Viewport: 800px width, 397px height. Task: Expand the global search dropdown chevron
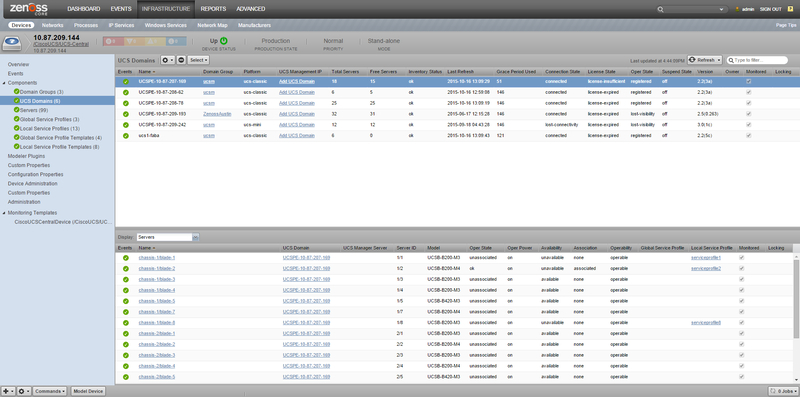[722, 9]
